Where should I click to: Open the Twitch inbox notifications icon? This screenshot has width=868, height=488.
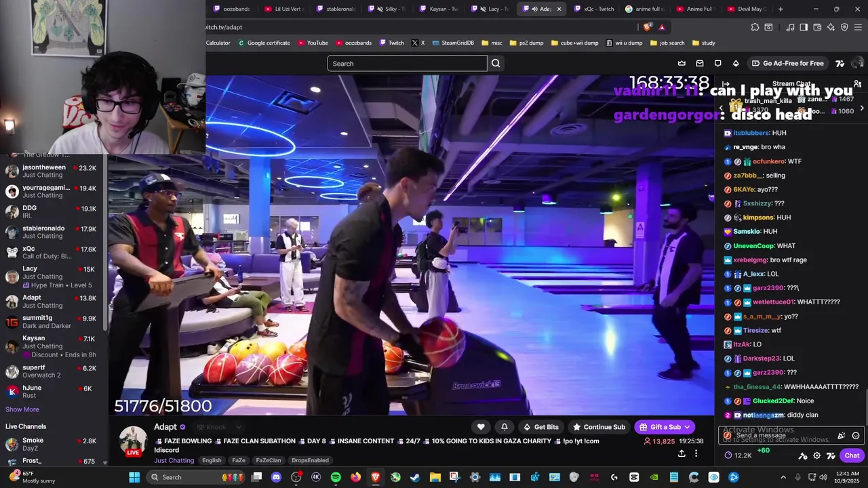700,63
